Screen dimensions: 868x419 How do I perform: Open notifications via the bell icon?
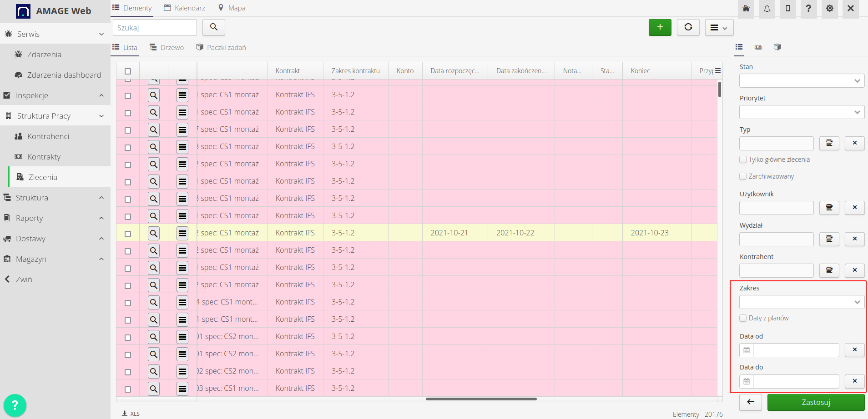(767, 9)
